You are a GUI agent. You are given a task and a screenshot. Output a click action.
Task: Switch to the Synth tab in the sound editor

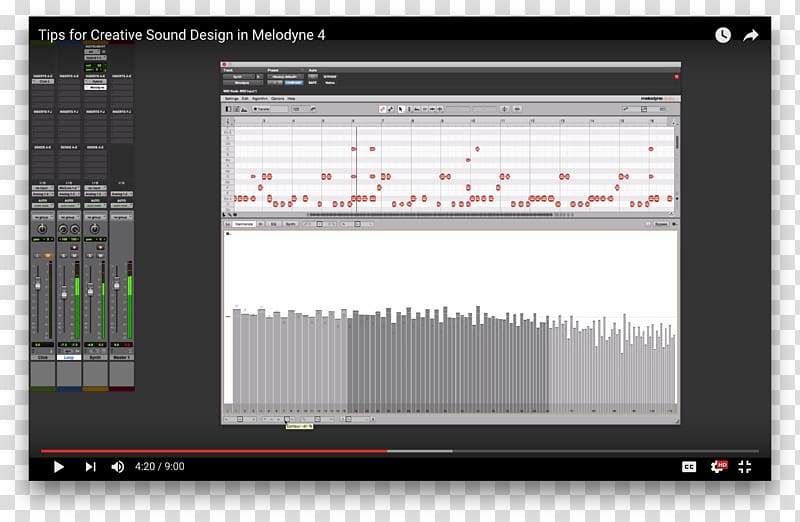pyautogui.click(x=290, y=223)
